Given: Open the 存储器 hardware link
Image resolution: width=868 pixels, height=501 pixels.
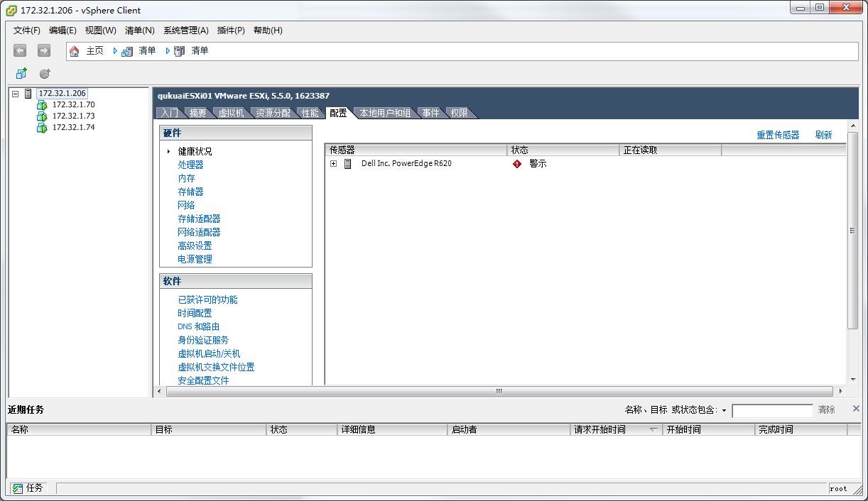Looking at the screenshot, I should click(x=190, y=192).
